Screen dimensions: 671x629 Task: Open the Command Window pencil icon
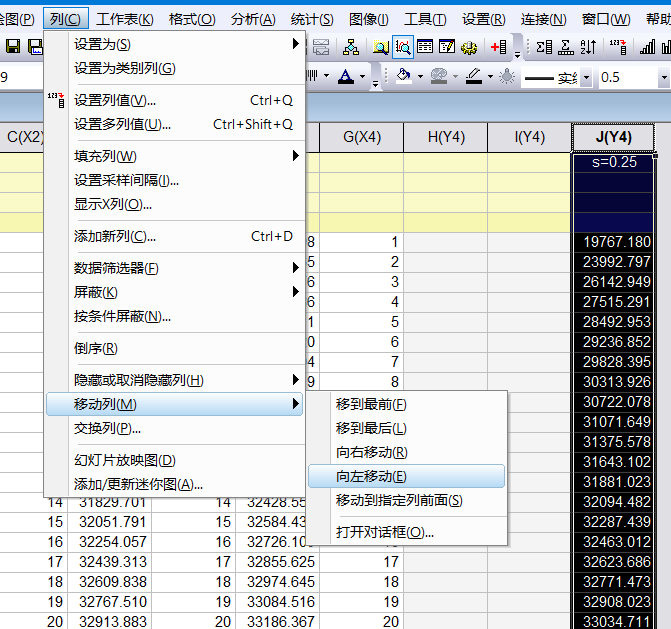(447, 47)
